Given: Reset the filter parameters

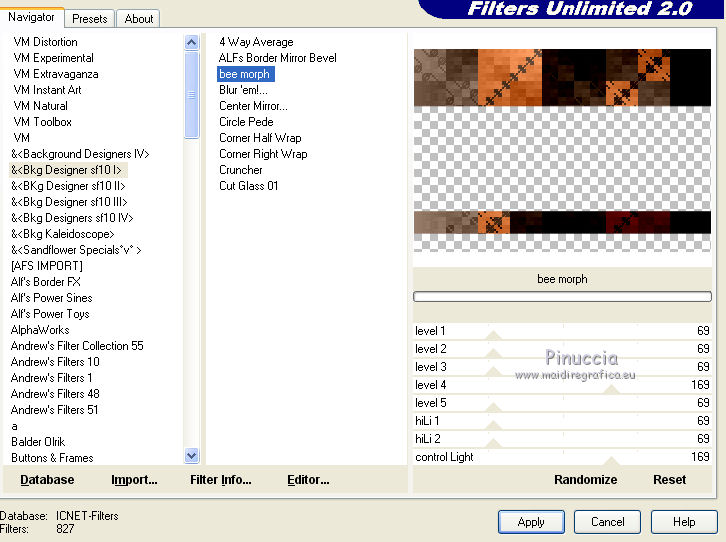Looking at the screenshot, I should pos(670,480).
